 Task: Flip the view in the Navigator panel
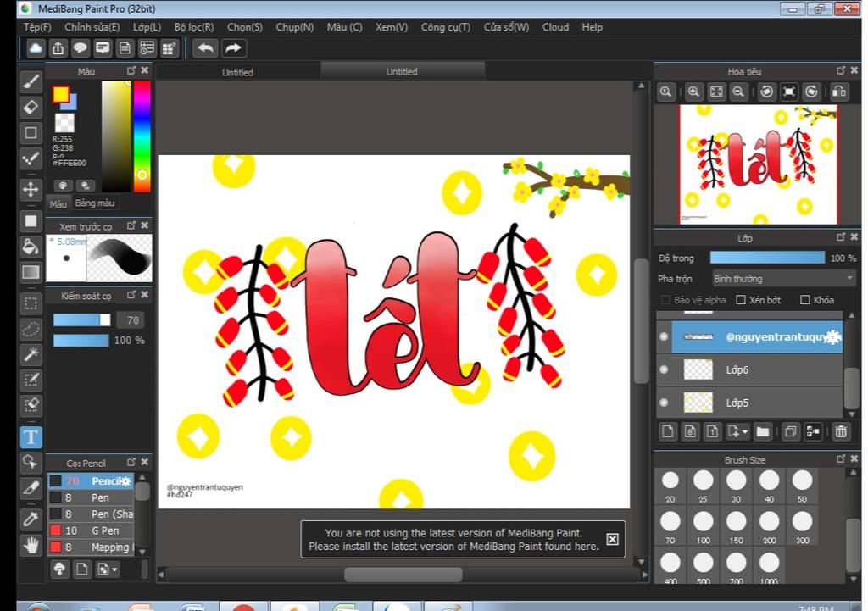pyautogui.click(x=839, y=92)
